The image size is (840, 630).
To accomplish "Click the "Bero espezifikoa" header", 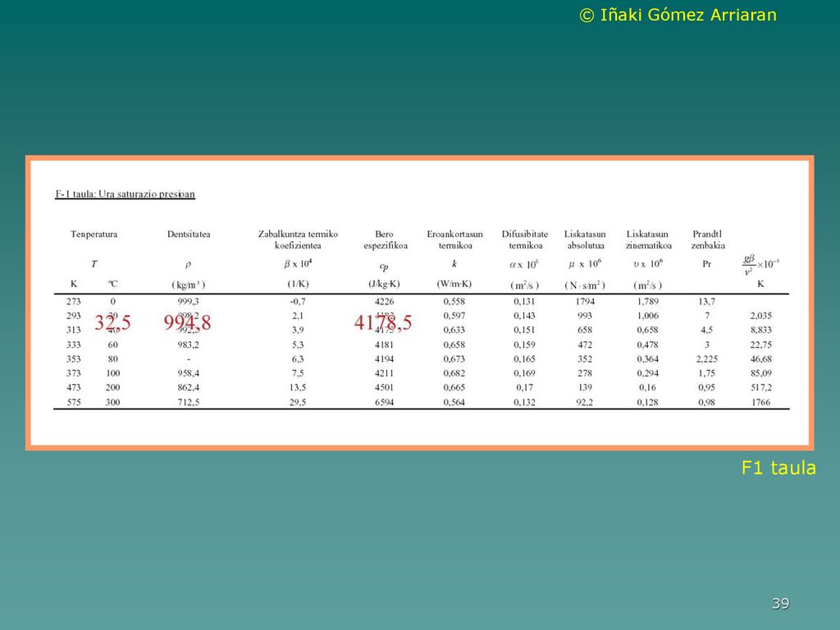I will 386,240.
